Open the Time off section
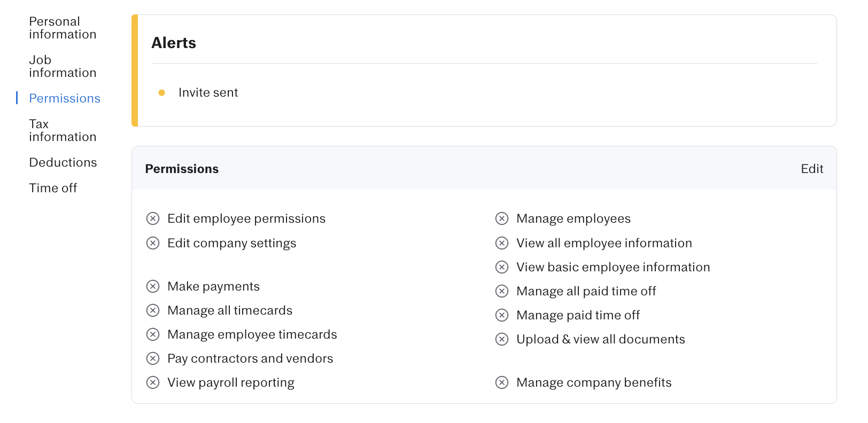This screenshot has height=423, width=868. [x=53, y=188]
